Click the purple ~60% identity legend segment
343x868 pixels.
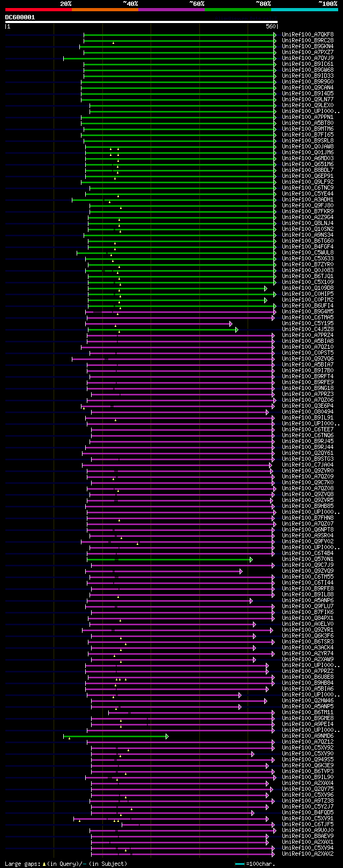[171, 10]
